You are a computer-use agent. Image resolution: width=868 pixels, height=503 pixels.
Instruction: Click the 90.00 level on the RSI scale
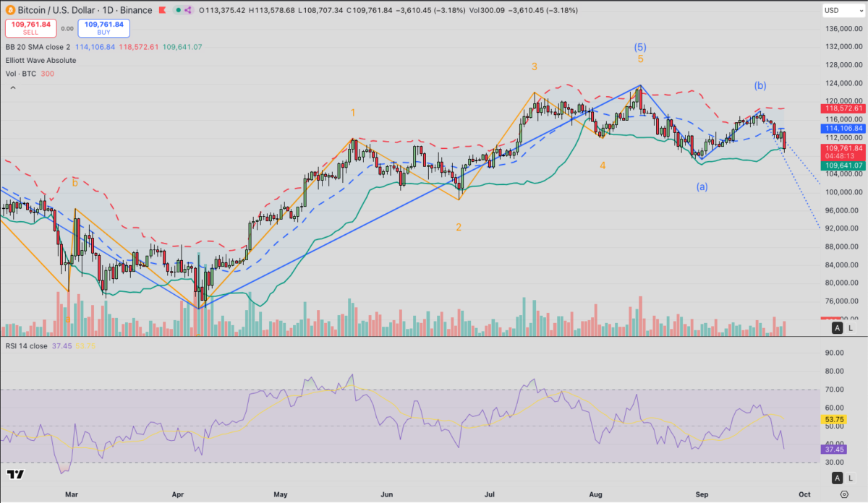click(833, 353)
